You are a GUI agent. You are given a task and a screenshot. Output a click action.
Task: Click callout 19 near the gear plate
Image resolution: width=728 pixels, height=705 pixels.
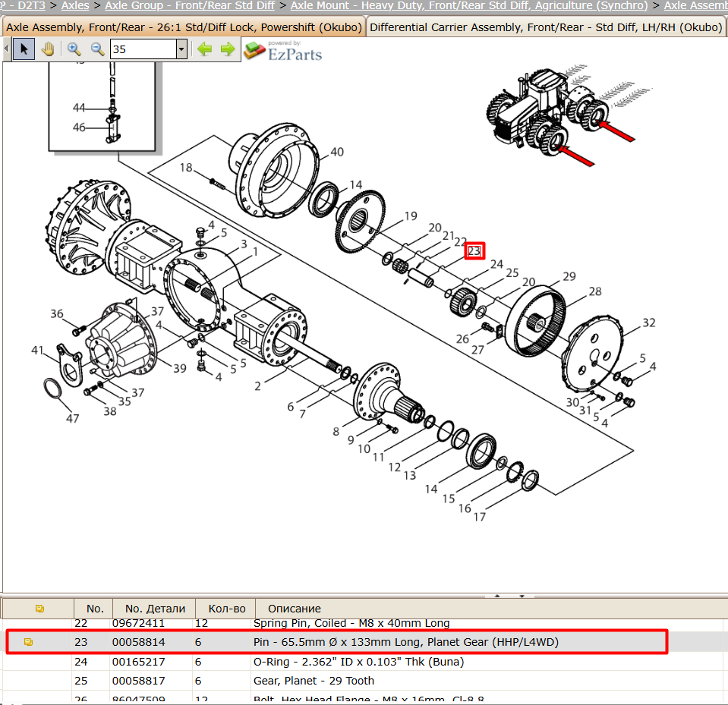pyautogui.click(x=411, y=216)
